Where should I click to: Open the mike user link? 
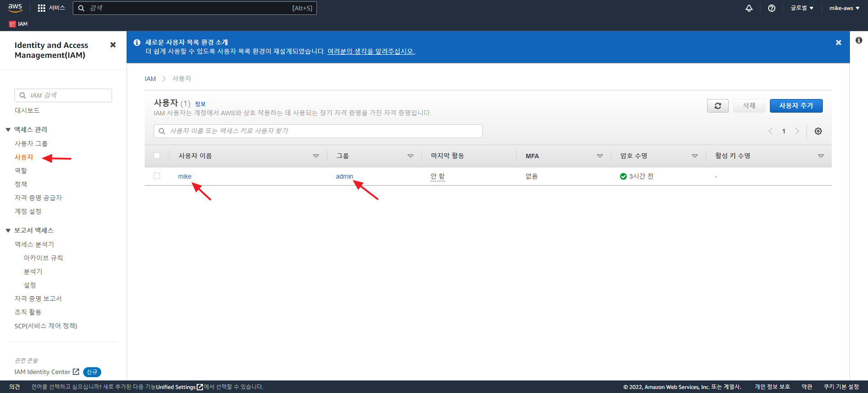(x=185, y=176)
